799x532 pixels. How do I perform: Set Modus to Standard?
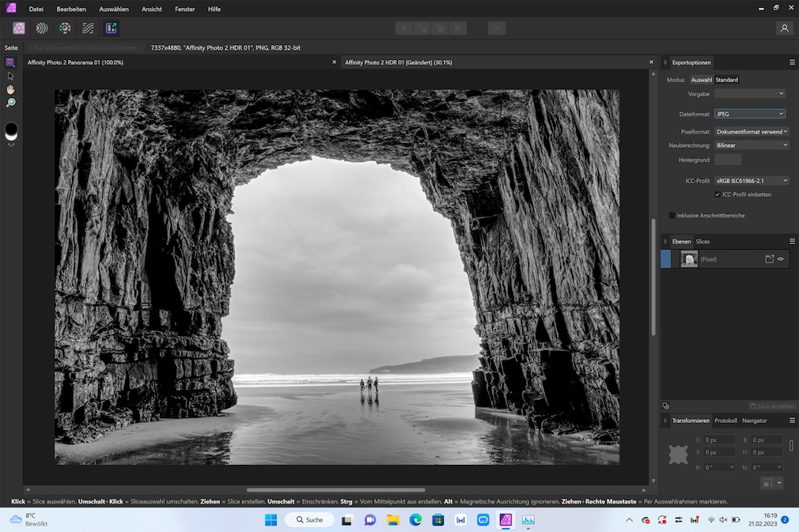727,80
